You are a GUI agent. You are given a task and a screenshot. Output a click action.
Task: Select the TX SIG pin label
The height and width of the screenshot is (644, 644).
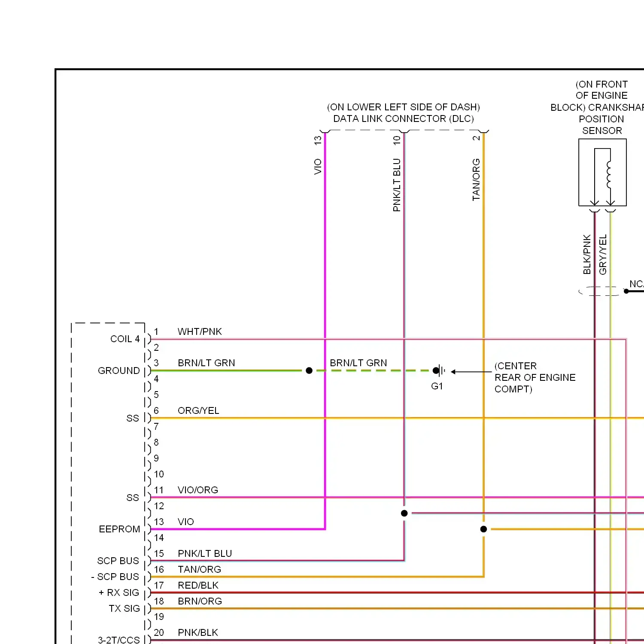(x=125, y=608)
